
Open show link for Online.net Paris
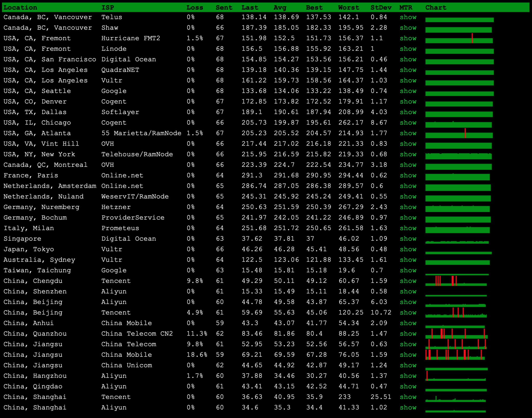click(x=408, y=175)
